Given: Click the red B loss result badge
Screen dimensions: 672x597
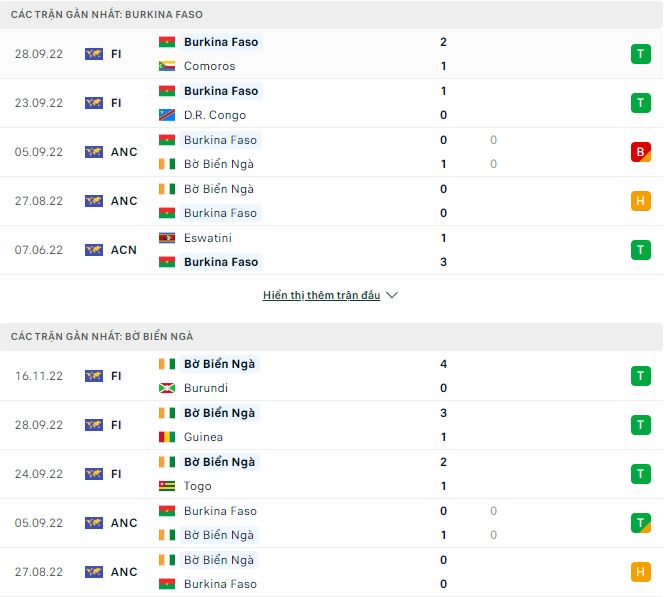Looking at the screenshot, I should 640,152.
